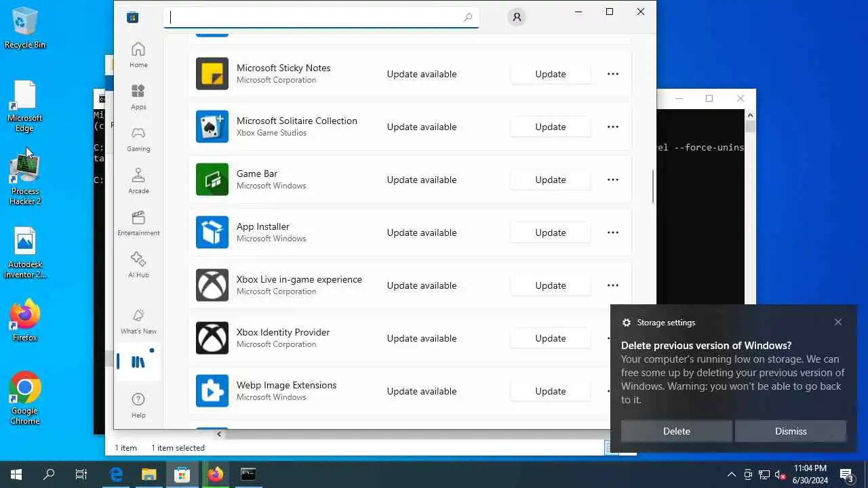The height and width of the screenshot is (488, 868).
Task: Click the App Installer app icon
Action: click(x=212, y=232)
